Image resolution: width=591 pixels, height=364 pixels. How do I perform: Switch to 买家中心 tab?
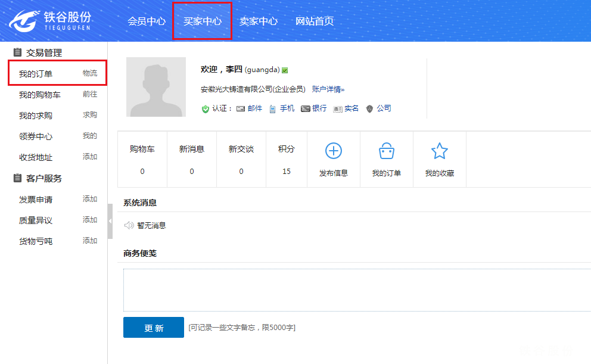click(x=202, y=21)
